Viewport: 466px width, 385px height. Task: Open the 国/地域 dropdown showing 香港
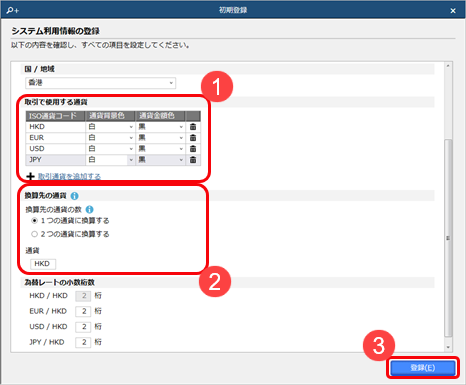[101, 83]
